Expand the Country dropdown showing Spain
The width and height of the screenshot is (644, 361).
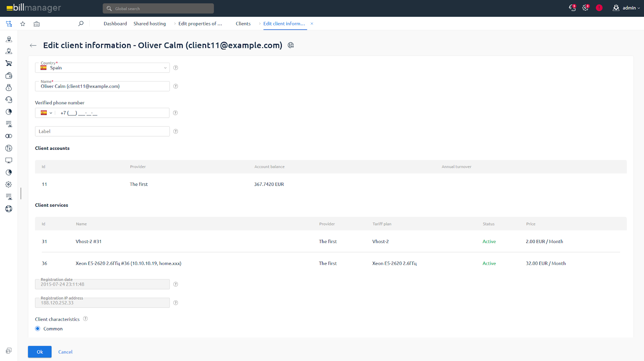(102, 68)
